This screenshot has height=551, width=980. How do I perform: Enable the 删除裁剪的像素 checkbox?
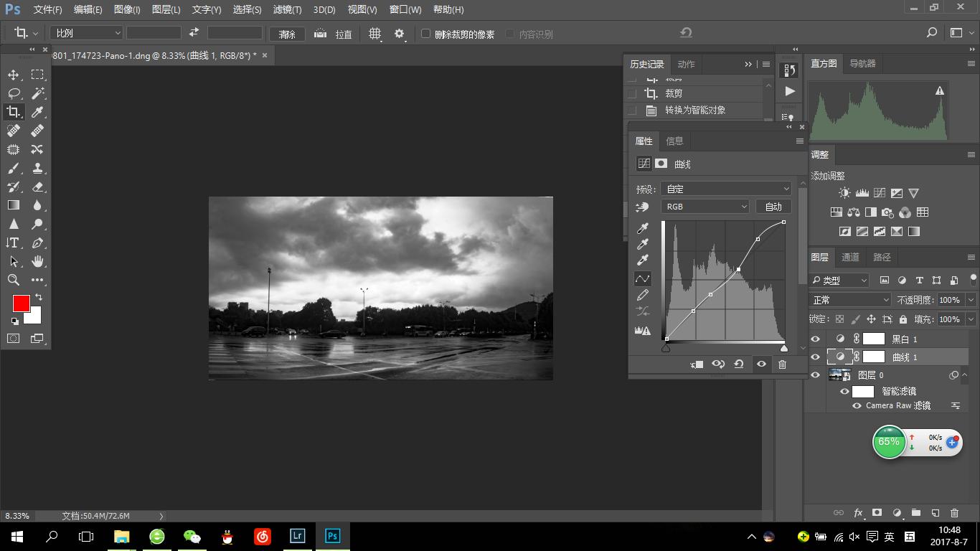425,34
